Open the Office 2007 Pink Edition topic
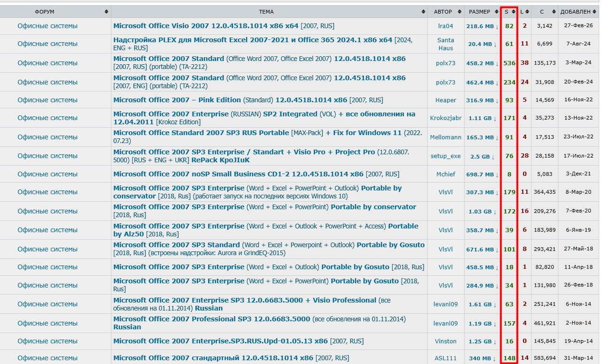This screenshot has height=364, width=603. tap(248, 100)
